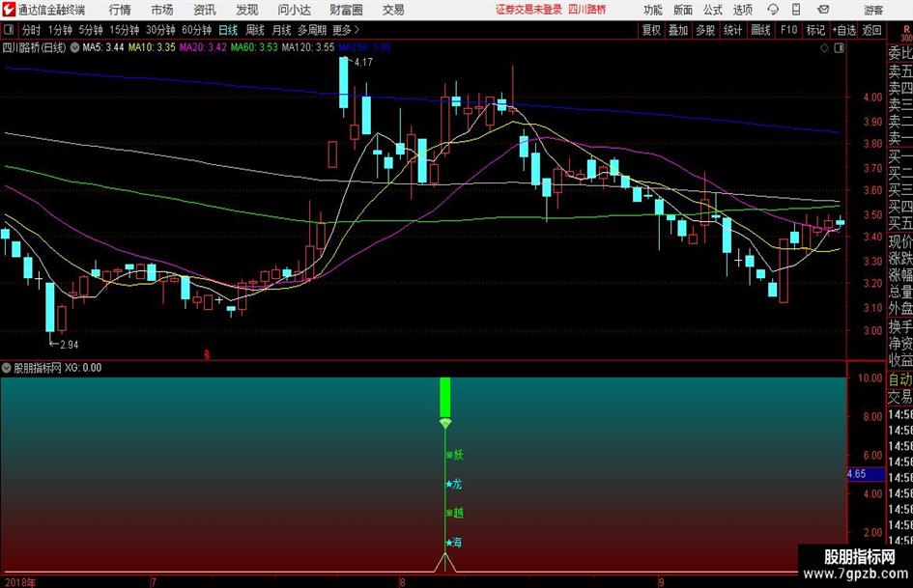913x588 pixels.
Task: Click the 统计 statistics button
Action: coord(732,30)
